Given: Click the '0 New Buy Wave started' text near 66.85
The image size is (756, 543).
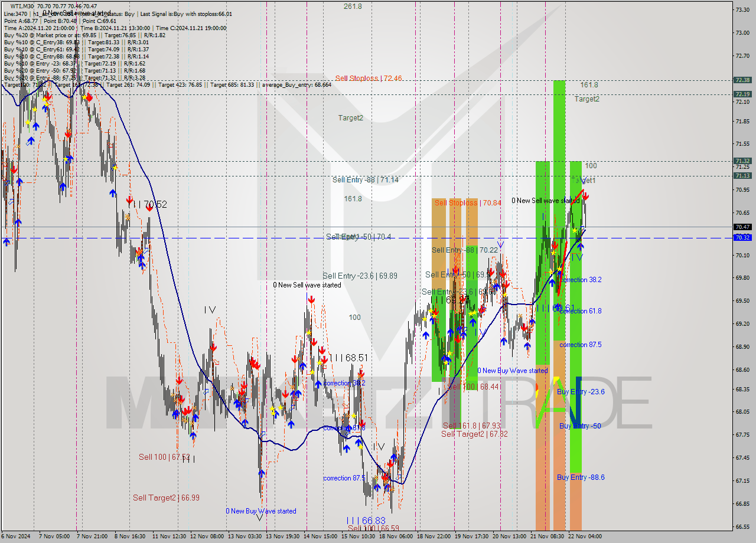Looking at the screenshot, I should click(x=261, y=511).
